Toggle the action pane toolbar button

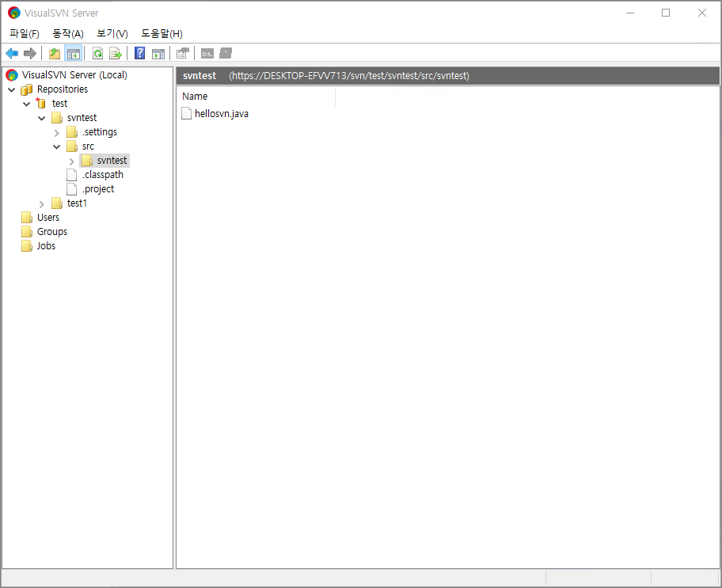tap(158, 53)
